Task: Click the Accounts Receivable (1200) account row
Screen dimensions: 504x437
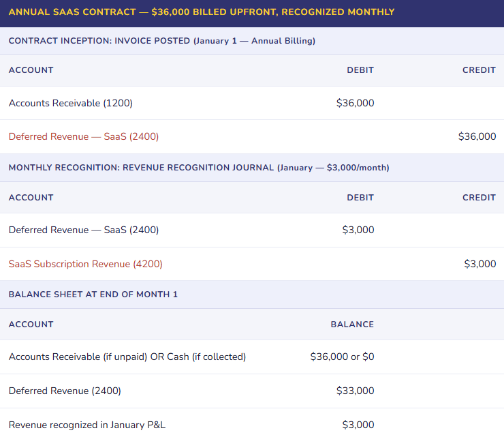Action: click(71, 104)
